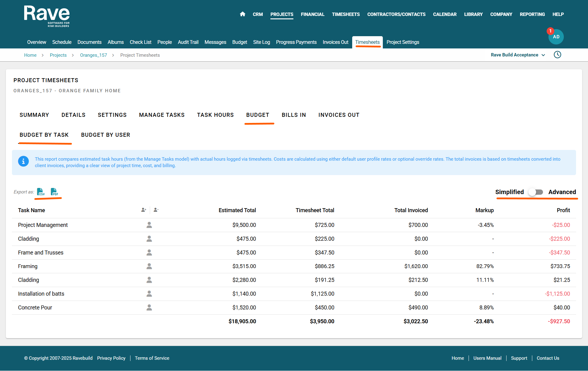Screen dimensions: 588x371
Task: Export the report as CSV
Action: [x=41, y=192]
